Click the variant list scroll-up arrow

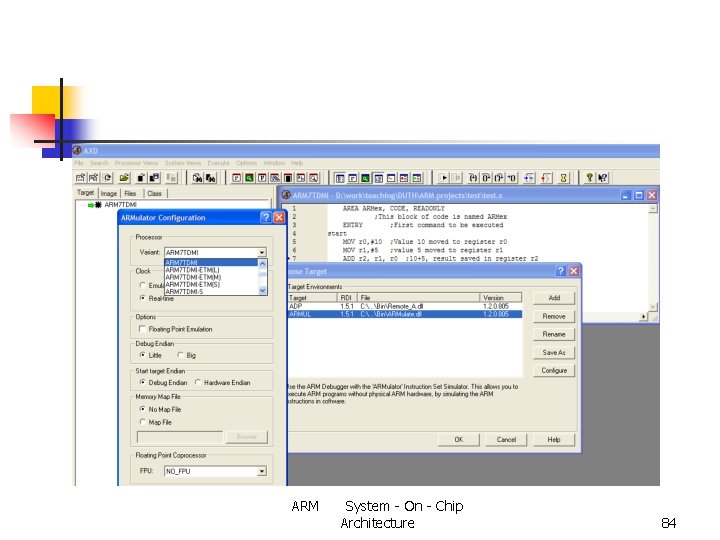click(263, 263)
